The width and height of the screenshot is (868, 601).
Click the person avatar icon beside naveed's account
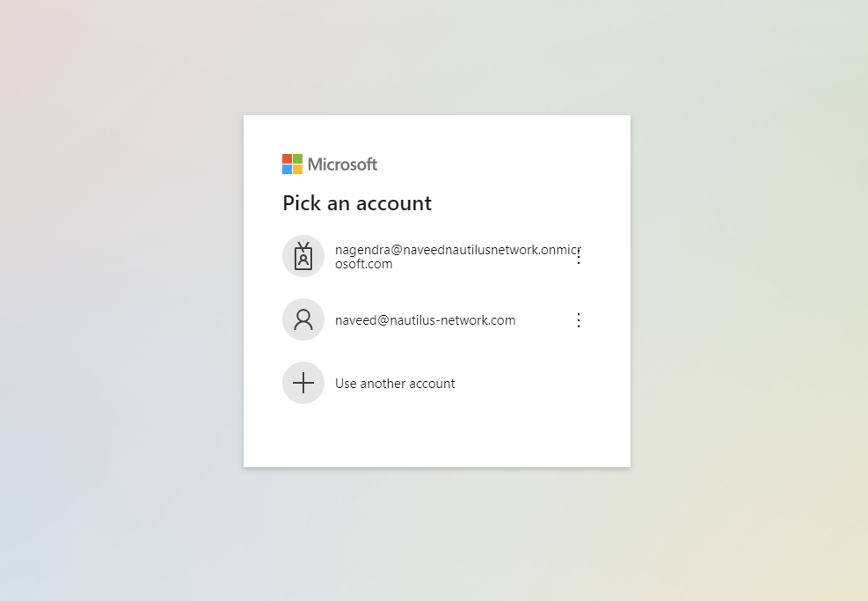point(303,319)
